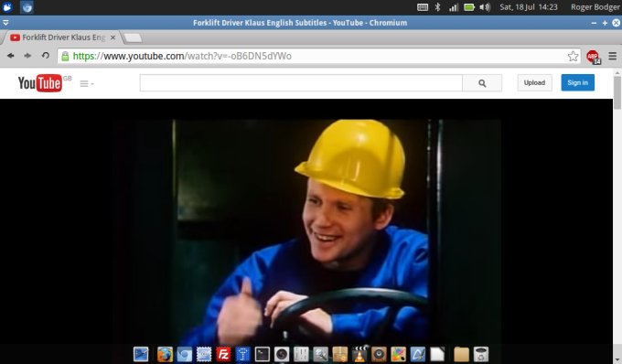Viewport: 622px width, 364px height.
Task: Check the battery status indicator
Action: [469, 6]
